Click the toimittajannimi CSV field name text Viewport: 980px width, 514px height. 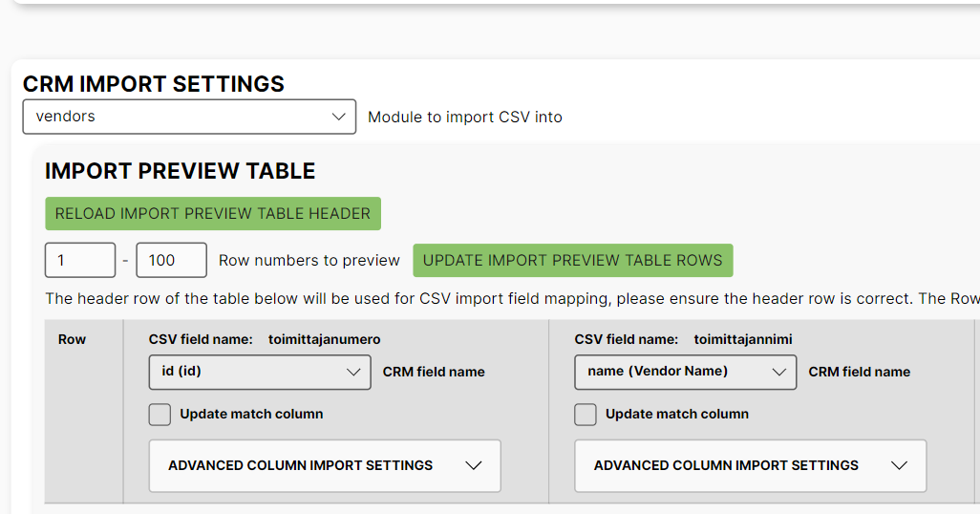[743, 339]
